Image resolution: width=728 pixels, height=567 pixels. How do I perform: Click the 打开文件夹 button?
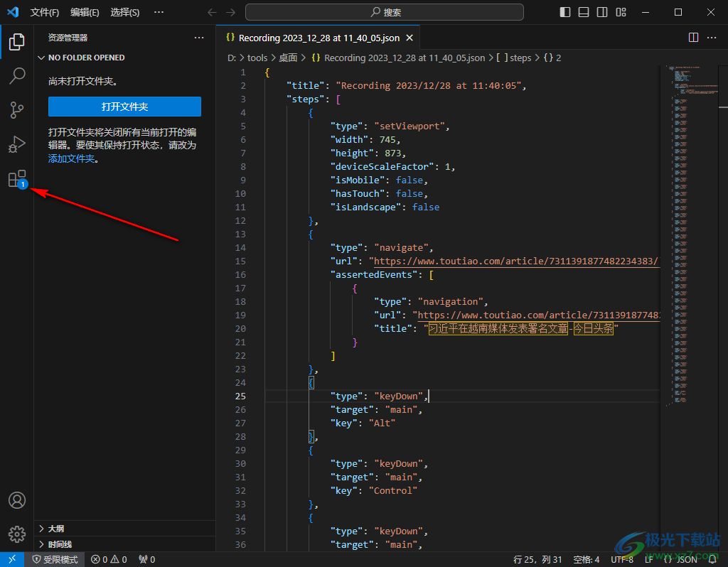tap(124, 107)
